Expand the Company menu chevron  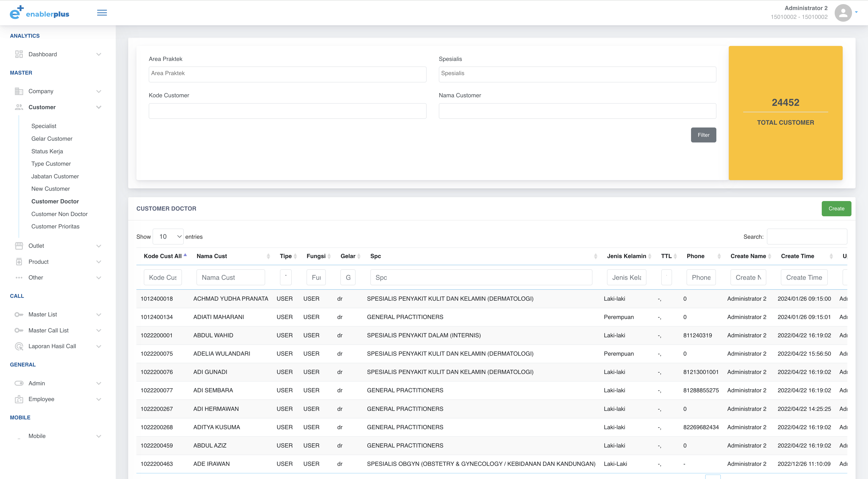(99, 91)
